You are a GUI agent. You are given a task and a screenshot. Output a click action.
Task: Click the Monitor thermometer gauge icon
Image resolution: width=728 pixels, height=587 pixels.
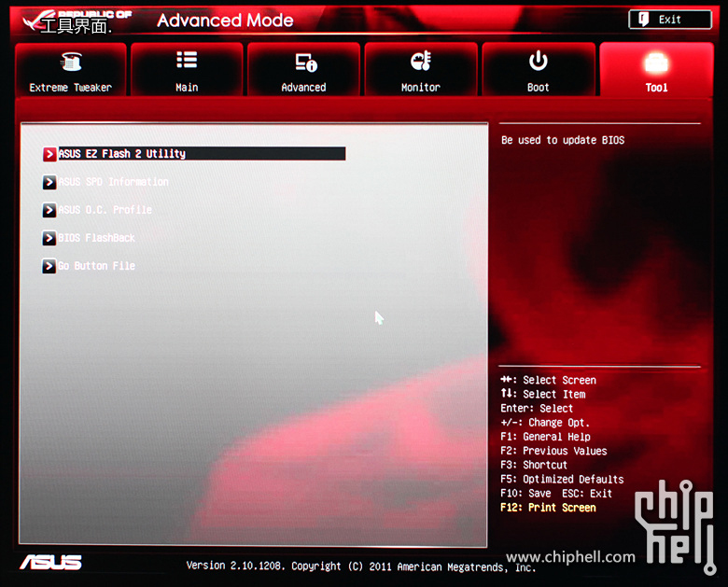(x=421, y=61)
